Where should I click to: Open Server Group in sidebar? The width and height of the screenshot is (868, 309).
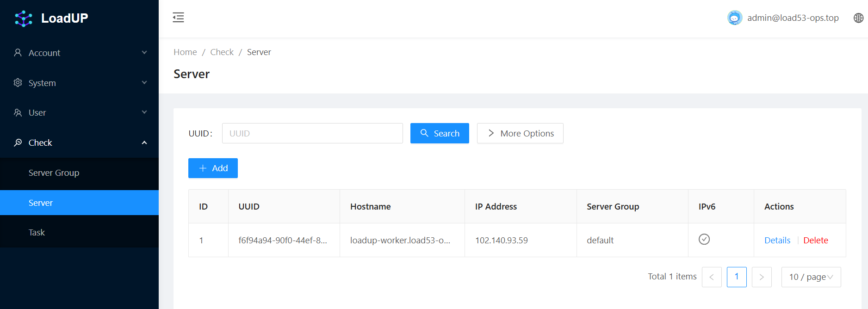tap(54, 173)
